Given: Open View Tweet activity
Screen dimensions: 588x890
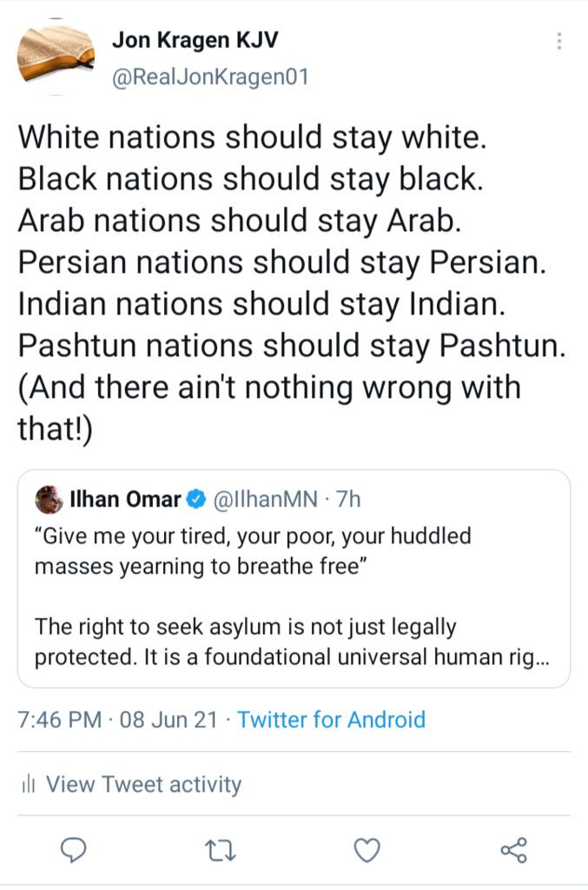Looking at the screenshot, I should (x=143, y=785).
